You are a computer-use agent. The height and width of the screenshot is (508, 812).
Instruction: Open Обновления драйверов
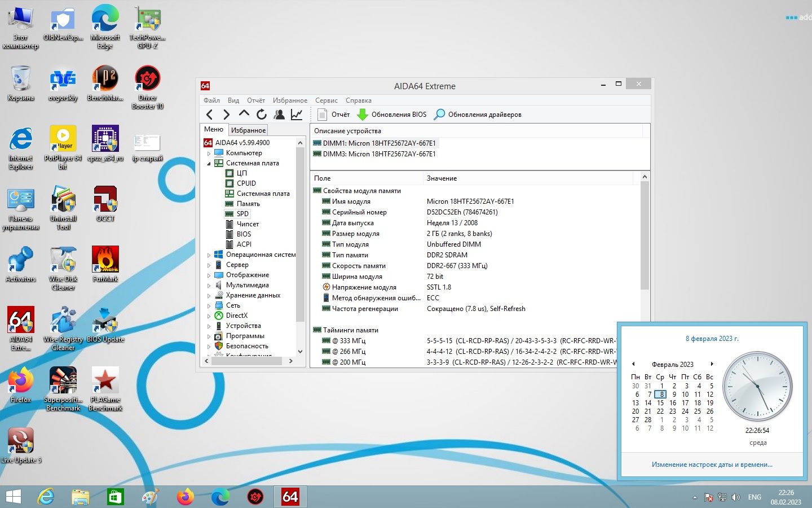pyautogui.click(x=478, y=115)
